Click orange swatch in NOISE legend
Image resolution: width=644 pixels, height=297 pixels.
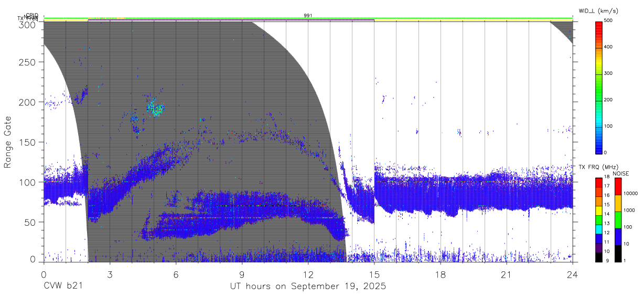618,203
